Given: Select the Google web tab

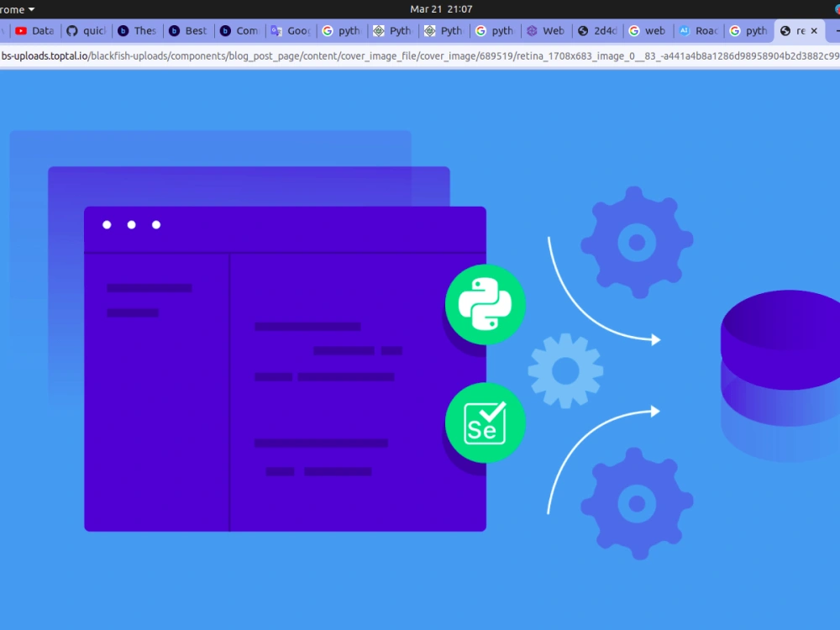Looking at the screenshot, I should [x=648, y=31].
